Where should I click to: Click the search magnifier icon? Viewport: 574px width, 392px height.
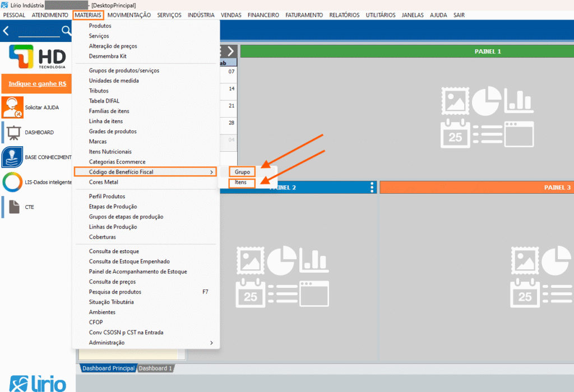pyautogui.click(x=66, y=31)
